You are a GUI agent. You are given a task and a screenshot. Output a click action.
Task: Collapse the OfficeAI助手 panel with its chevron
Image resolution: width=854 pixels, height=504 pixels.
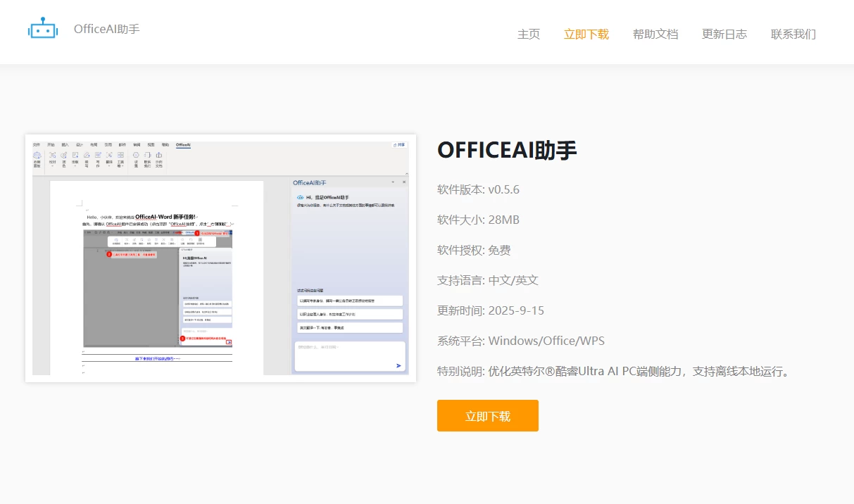coord(392,182)
